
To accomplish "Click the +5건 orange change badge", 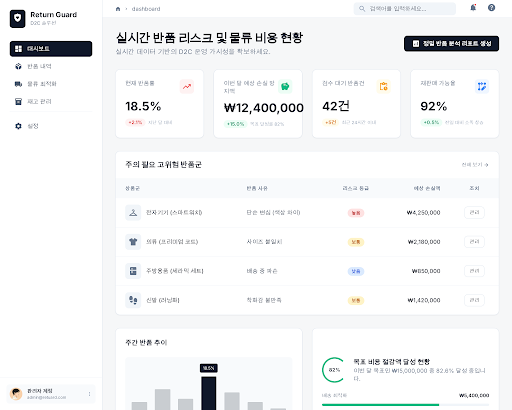I will click(330, 122).
